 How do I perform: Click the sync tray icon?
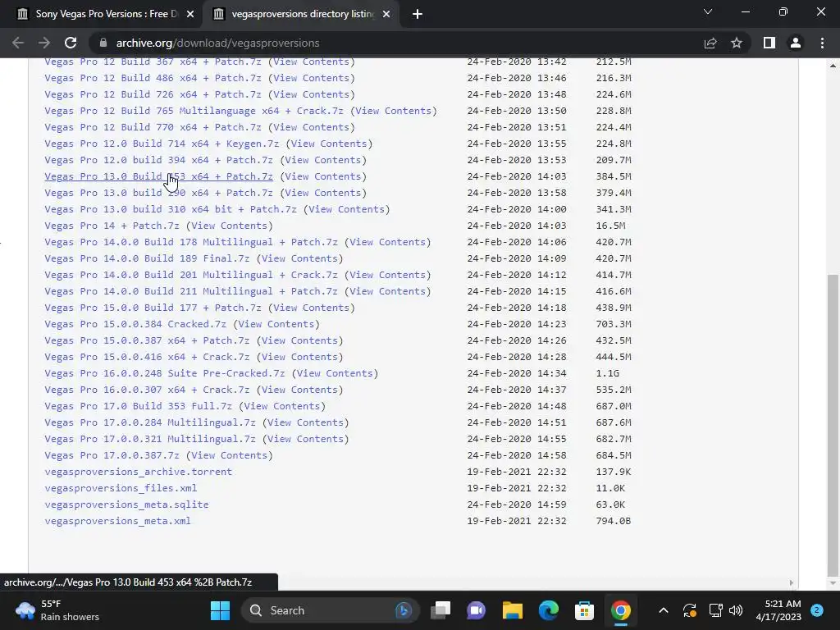(689, 610)
